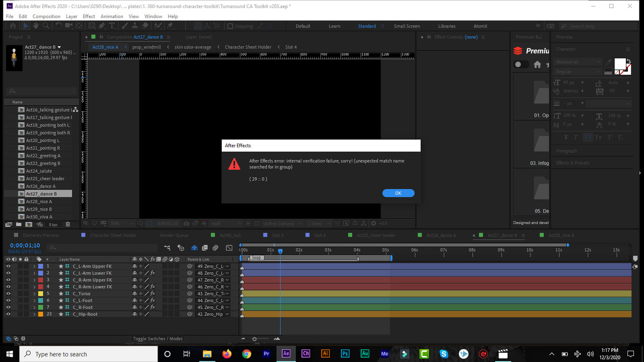Toggle the Premium Builder on/off switch
The width and height of the screenshot is (644, 362).
coord(521,64)
